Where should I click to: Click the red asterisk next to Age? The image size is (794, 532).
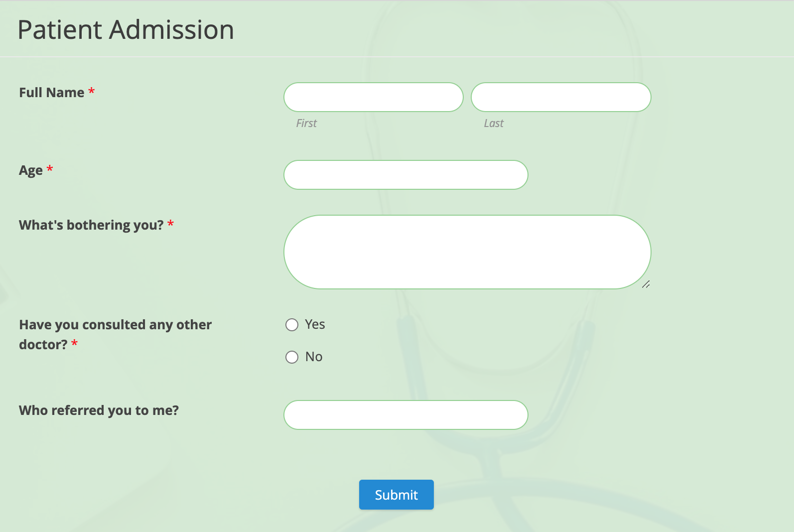coord(50,169)
